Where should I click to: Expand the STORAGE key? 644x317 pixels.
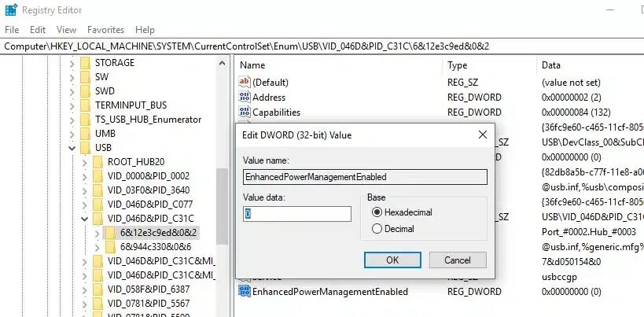tap(72, 63)
